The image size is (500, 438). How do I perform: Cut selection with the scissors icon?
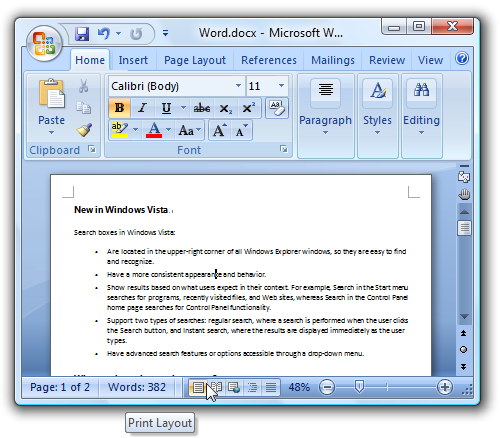click(83, 86)
